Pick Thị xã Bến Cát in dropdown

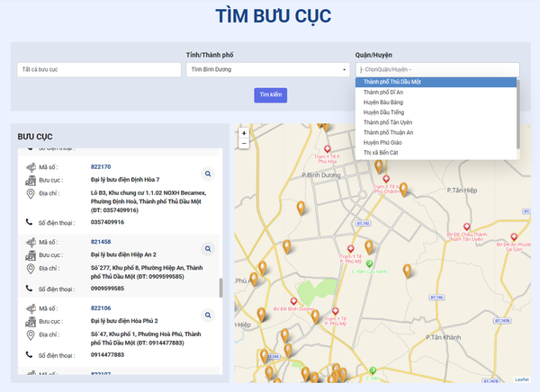436,153
